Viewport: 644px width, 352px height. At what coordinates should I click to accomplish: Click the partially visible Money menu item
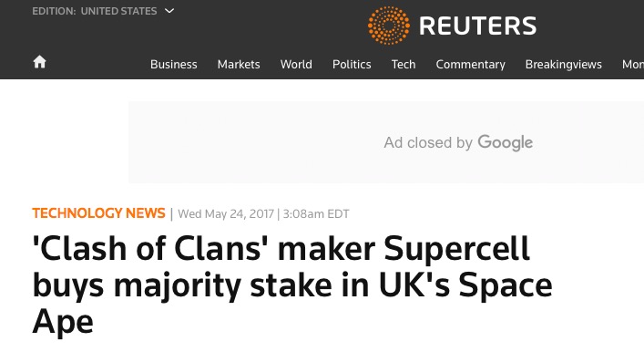pyautogui.click(x=633, y=65)
